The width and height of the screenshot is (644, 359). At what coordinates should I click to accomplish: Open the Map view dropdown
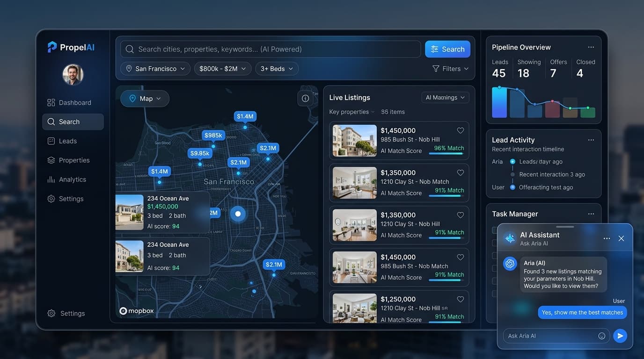point(145,99)
